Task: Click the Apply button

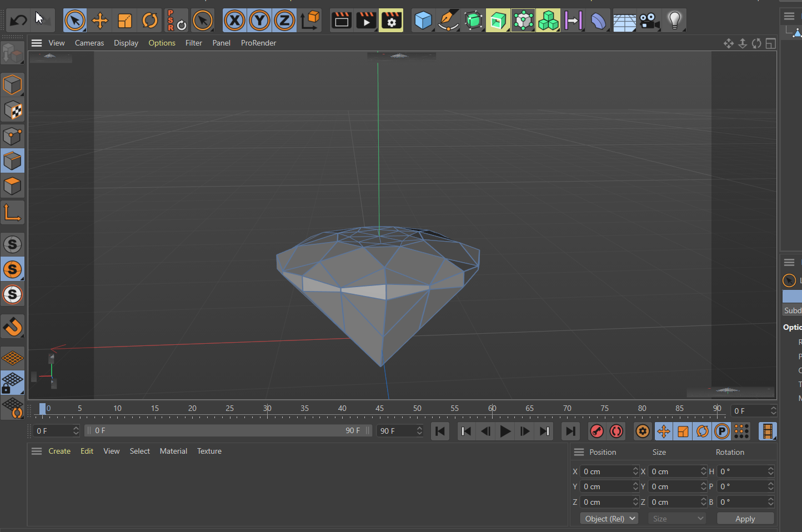Action: point(745,519)
